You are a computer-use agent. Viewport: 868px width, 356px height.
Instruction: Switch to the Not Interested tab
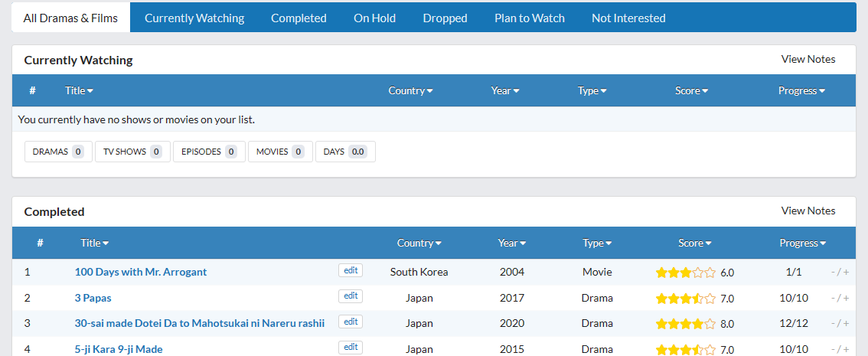[628, 18]
